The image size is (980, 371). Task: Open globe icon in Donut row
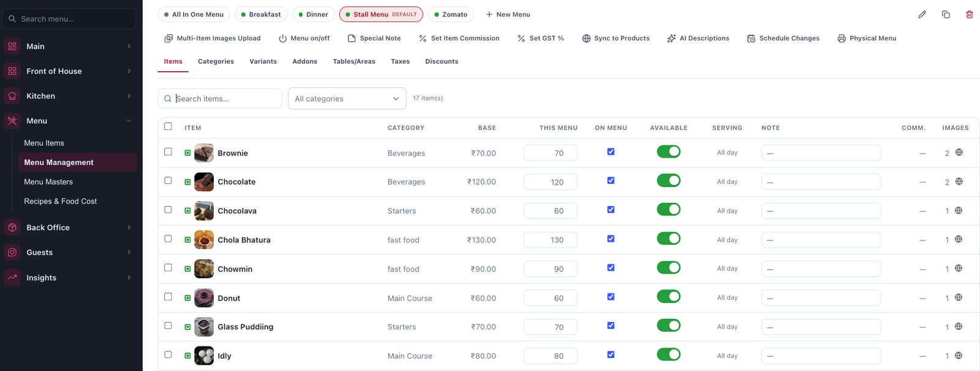click(959, 297)
